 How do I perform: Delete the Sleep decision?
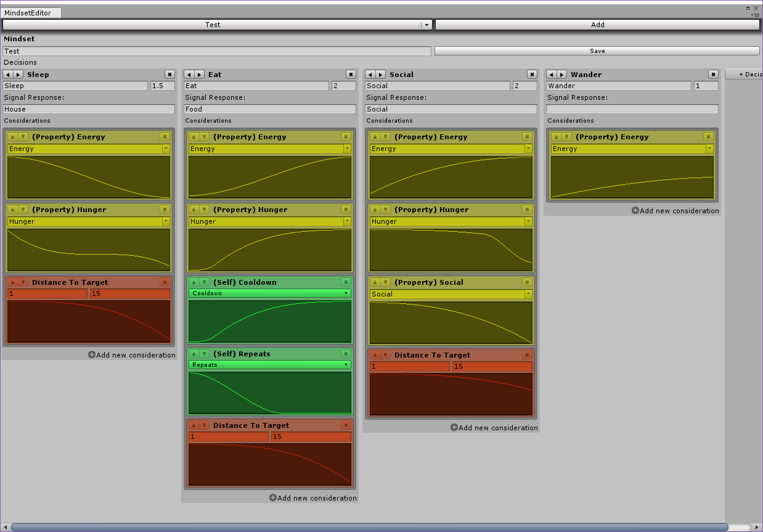coord(169,75)
